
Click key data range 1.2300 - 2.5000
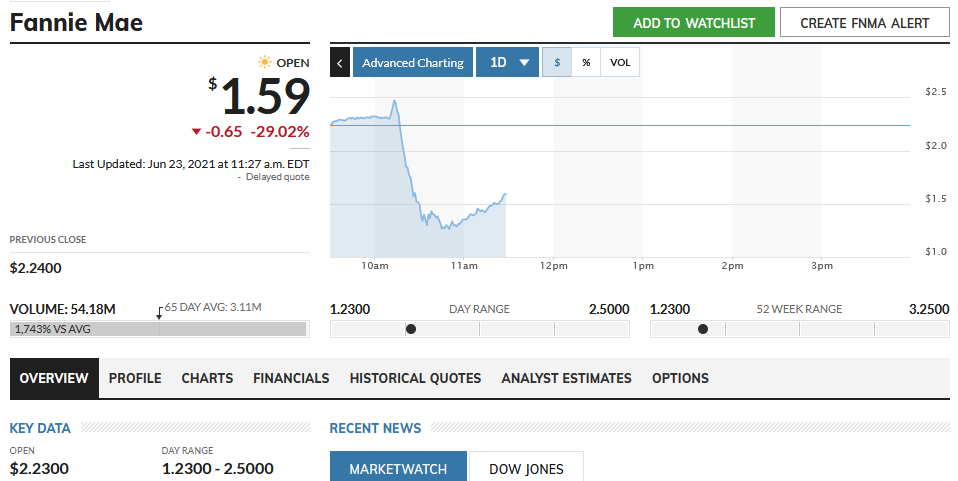point(218,469)
